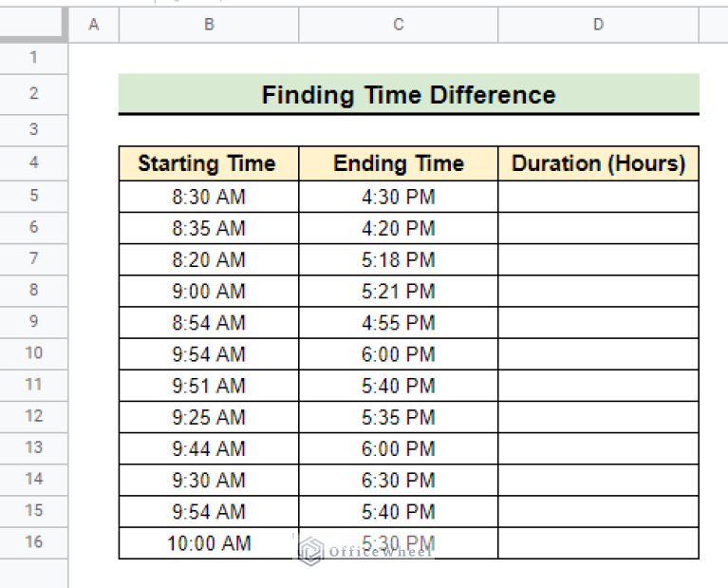This screenshot has width=728, height=588.
Task: Click column A header
Action: (93, 26)
